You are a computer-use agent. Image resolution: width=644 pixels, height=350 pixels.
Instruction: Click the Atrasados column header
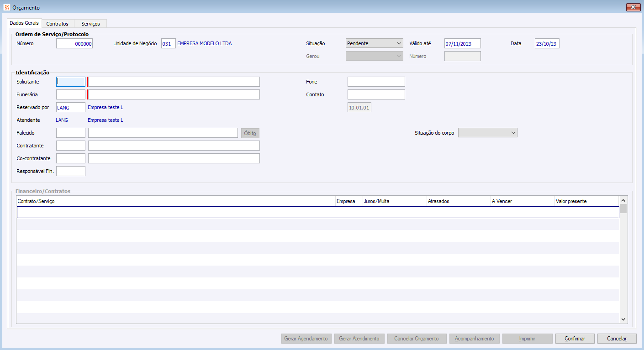click(458, 201)
